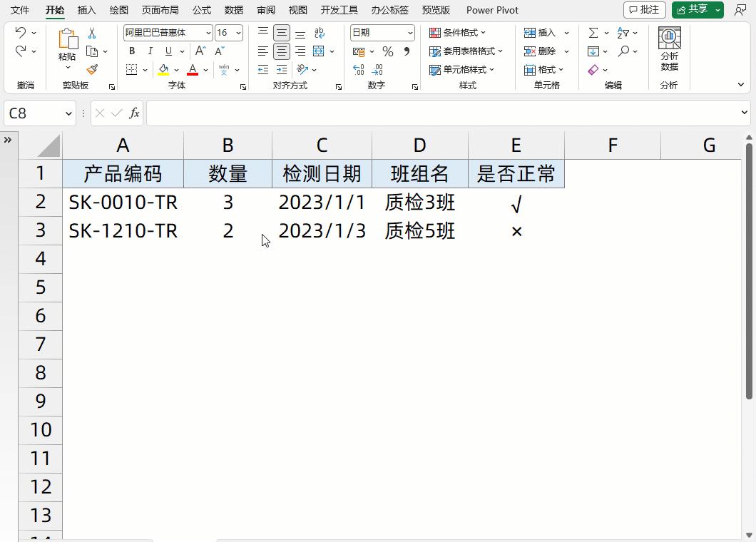Apply bold formatting to the selection
The height and width of the screenshot is (542, 756).
pos(132,51)
